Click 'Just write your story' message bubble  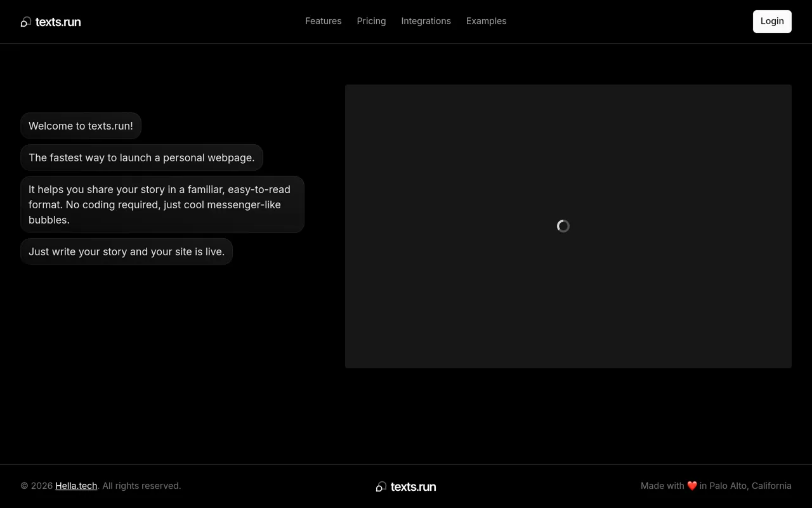click(x=126, y=251)
